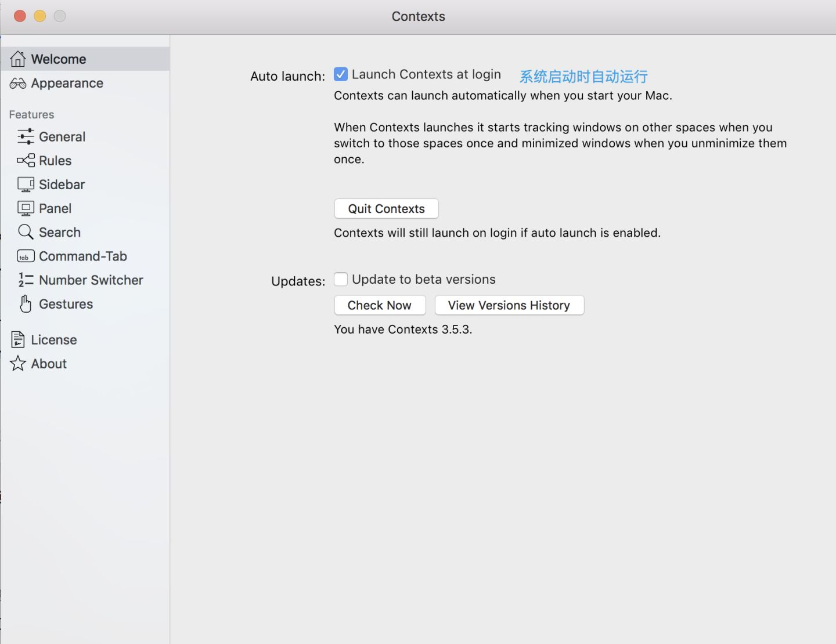Disable Launch Contexts at login checkbox

(341, 74)
